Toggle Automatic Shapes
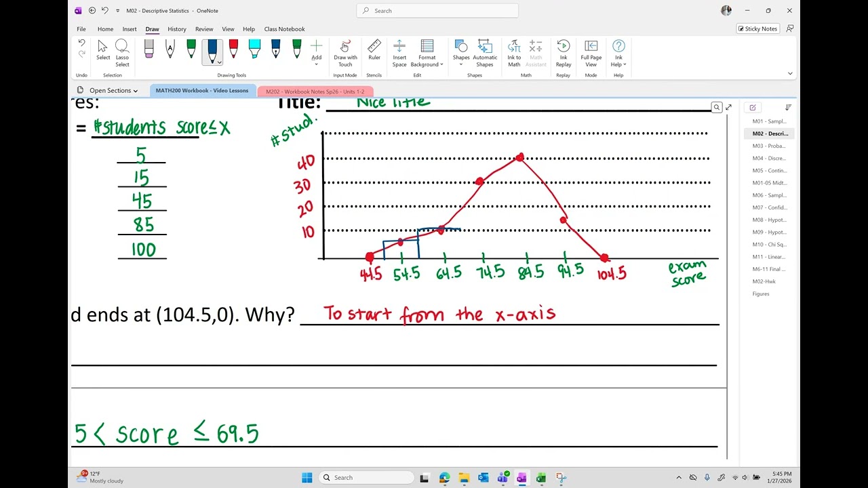868x488 pixels. (x=485, y=53)
